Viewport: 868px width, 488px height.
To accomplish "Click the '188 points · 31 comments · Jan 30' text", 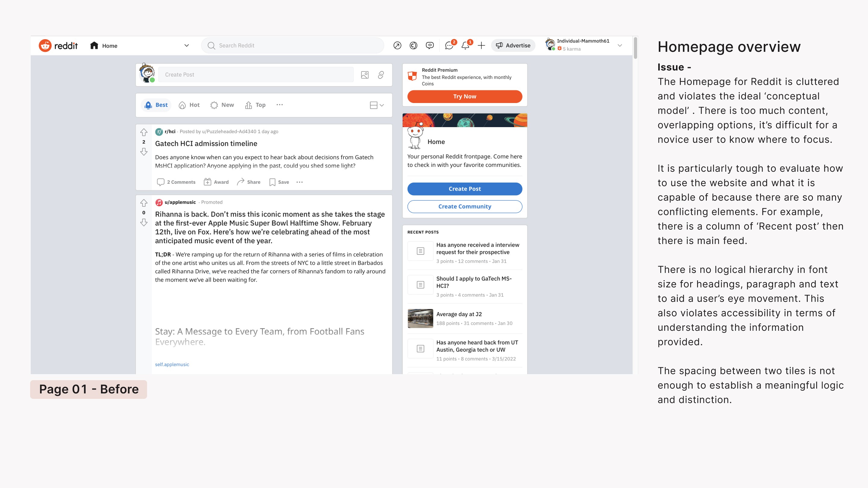I will (474, 323).
